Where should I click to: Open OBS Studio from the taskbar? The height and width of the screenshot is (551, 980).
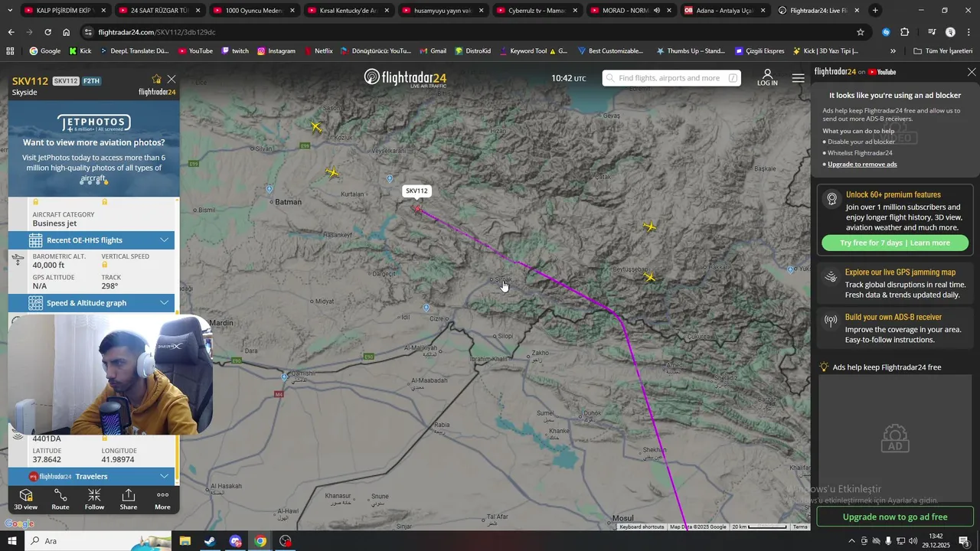[286, 541]
